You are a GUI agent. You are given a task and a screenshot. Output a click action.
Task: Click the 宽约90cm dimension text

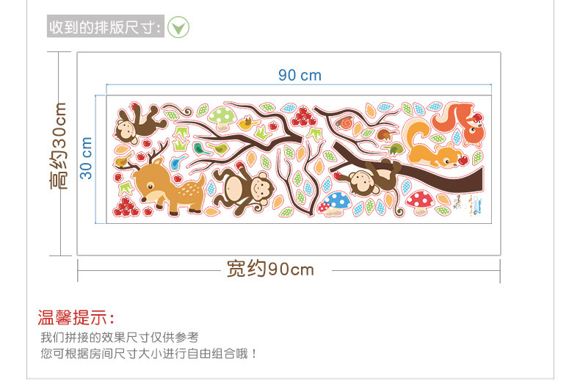coord(270,269)
